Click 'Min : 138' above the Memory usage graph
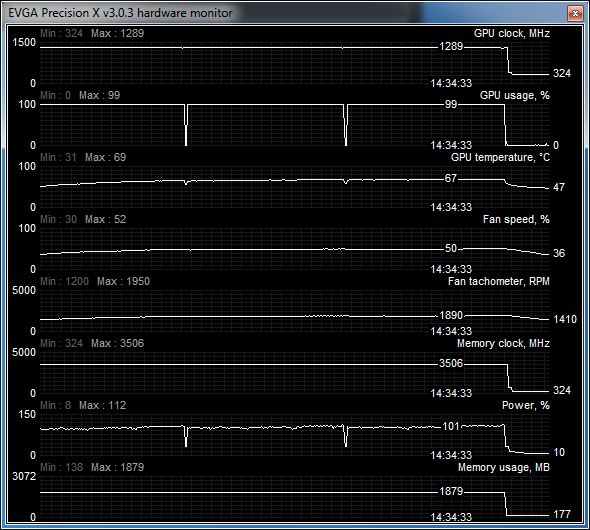Image resolution: width=590 pixels, height=530 pixels. (61, 468)
